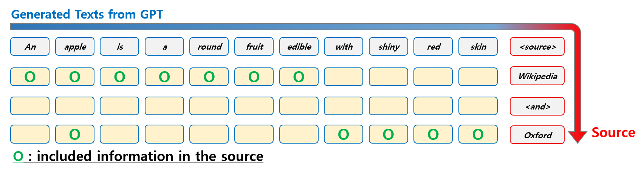
Task: Select the 'Oxford' source box
Action: pos(537,135)
